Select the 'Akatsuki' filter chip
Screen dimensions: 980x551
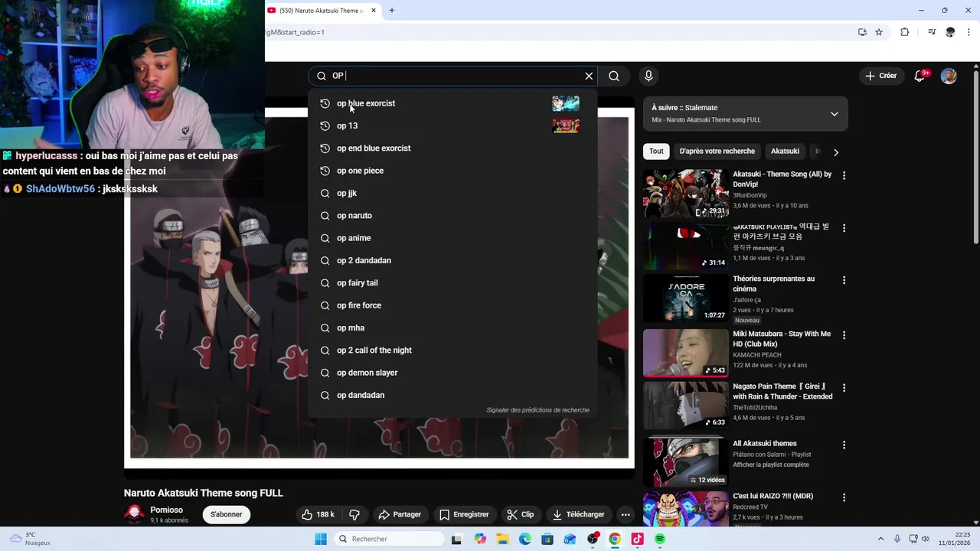click(785, 152)
